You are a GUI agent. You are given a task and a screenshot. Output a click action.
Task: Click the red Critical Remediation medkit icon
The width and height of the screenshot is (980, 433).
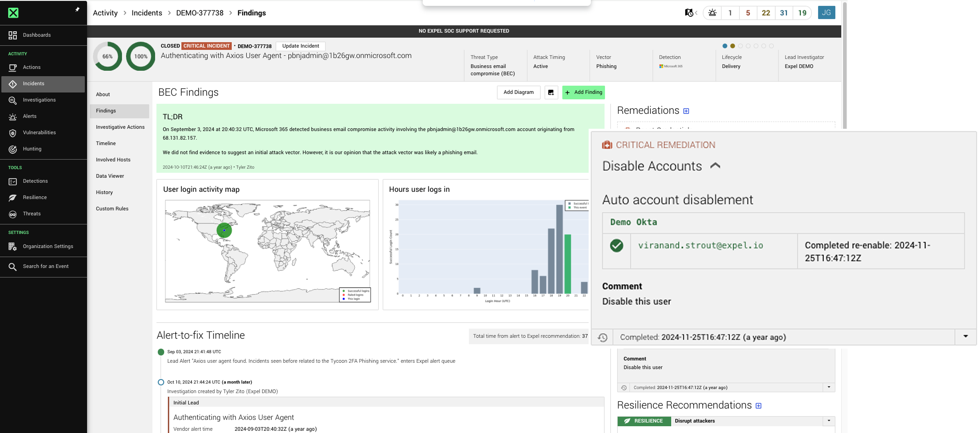(x=607, y=145)
